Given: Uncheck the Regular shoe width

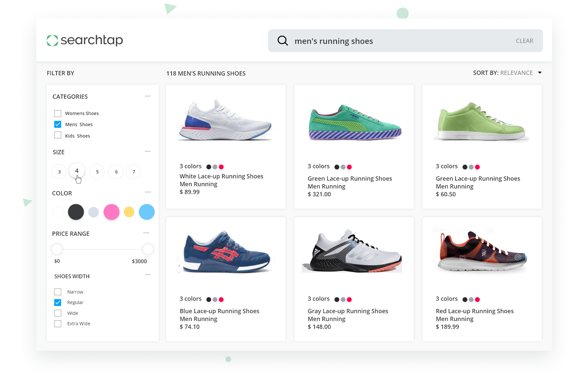Looking at the screenshot, I should (58, 302).
